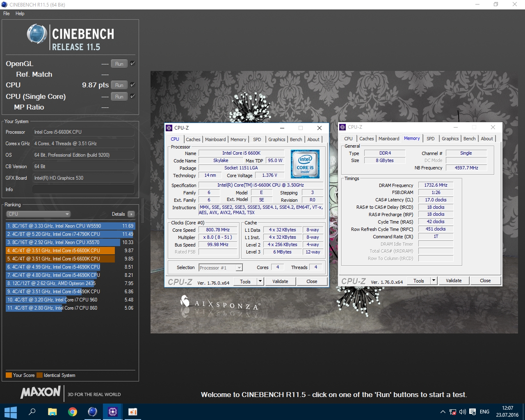
Task: Switch to CPU-Z in the taskbar
Action: 113,412
